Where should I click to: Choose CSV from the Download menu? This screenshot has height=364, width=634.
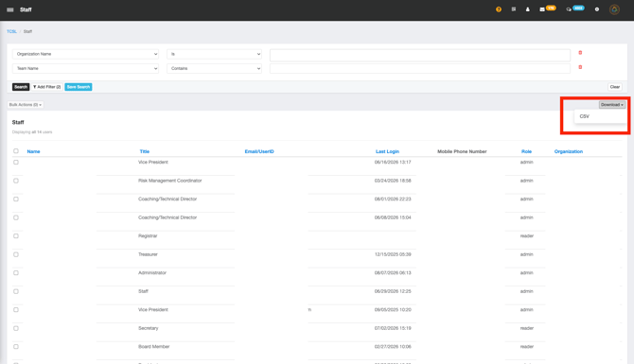click(584, 116)
